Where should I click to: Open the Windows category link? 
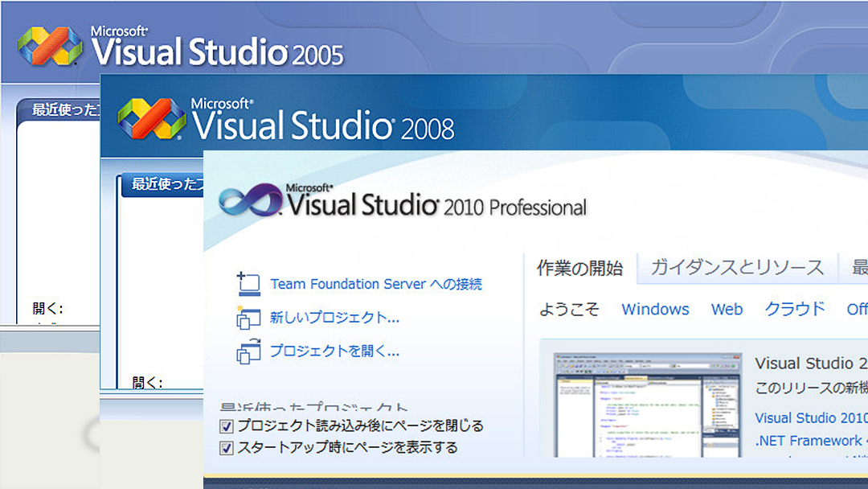(655, 309)
